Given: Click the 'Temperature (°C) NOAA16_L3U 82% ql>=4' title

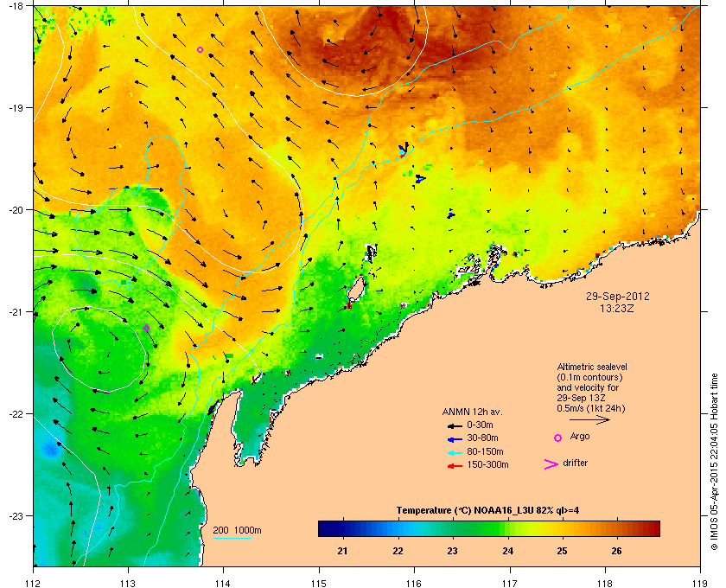Looking at the screenshot, I should [x=487, y=511].
